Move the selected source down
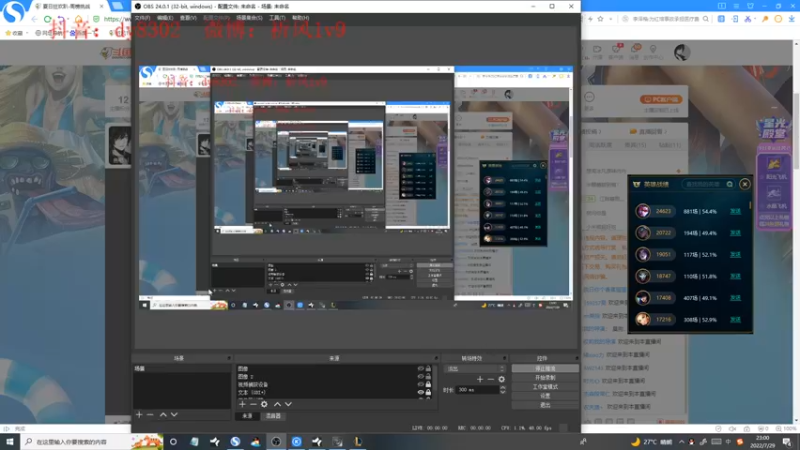This screenshot has width=800, height=450. (288, 404)
